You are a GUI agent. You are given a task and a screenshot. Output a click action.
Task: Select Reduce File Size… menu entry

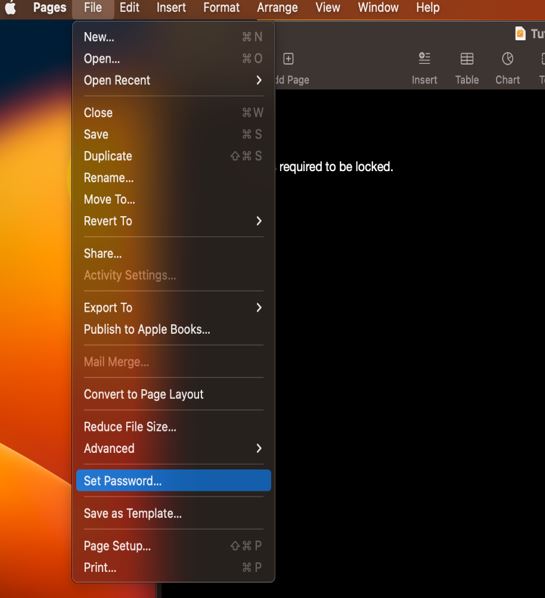[x=174, y=426]
